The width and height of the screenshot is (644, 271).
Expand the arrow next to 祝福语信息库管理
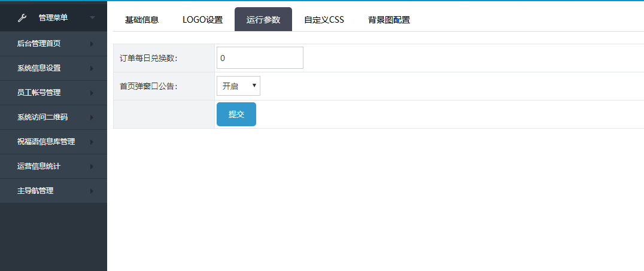click(92, 142)
